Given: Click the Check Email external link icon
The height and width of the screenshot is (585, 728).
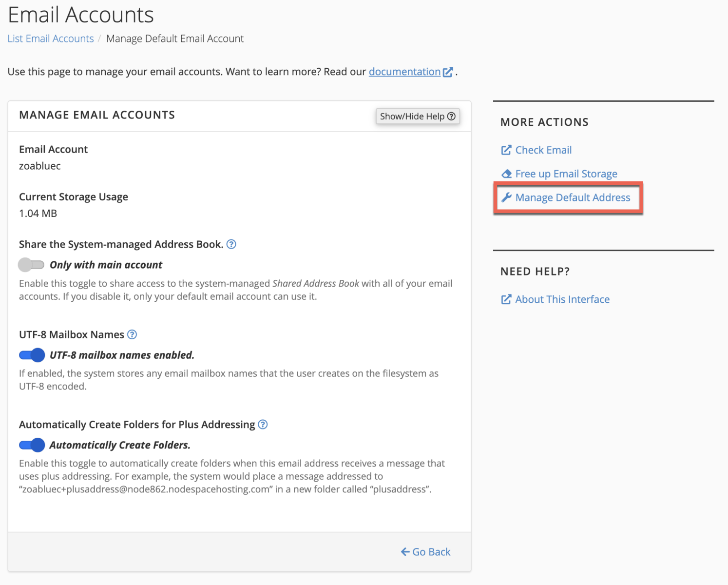Looking at the screenshot, I should [506, 150].
